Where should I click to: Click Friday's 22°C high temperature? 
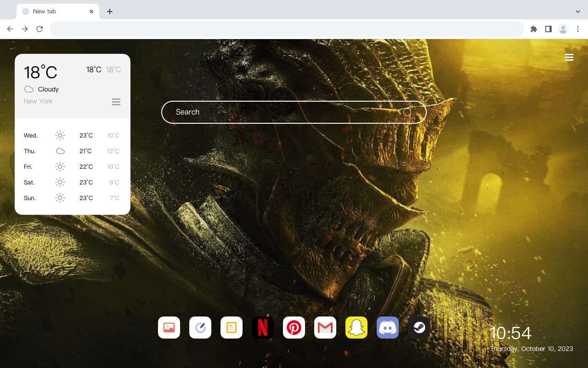click(x=86, y=167)
